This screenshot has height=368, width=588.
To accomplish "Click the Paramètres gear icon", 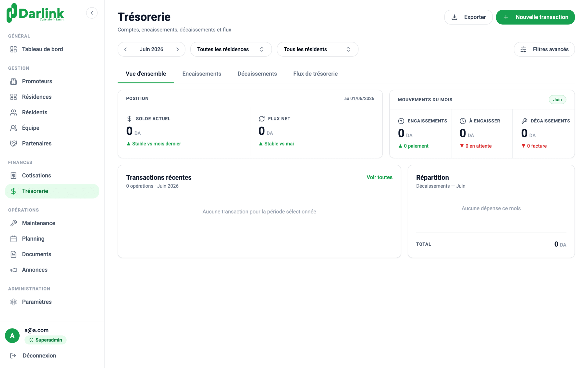I will coord(13,302).
